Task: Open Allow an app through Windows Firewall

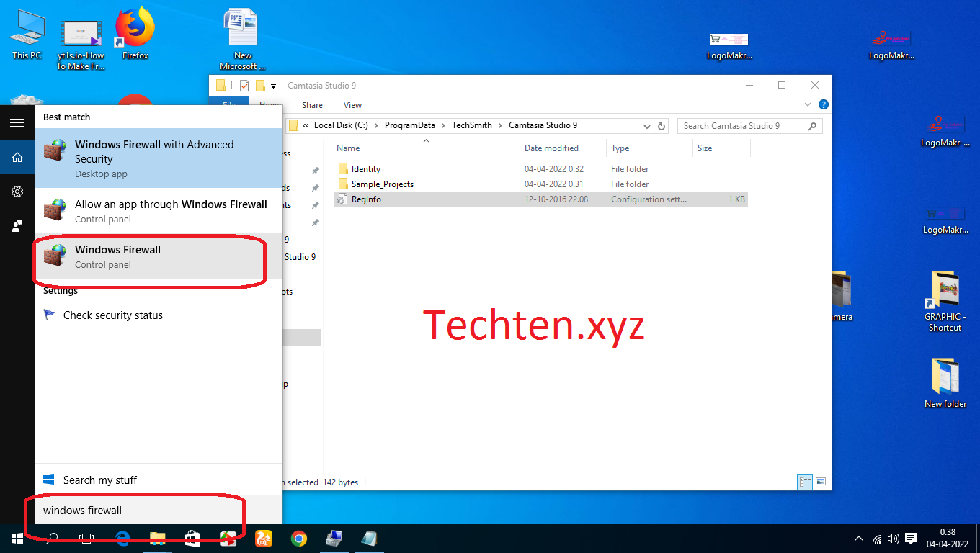Action: click(x=159, y=211)
